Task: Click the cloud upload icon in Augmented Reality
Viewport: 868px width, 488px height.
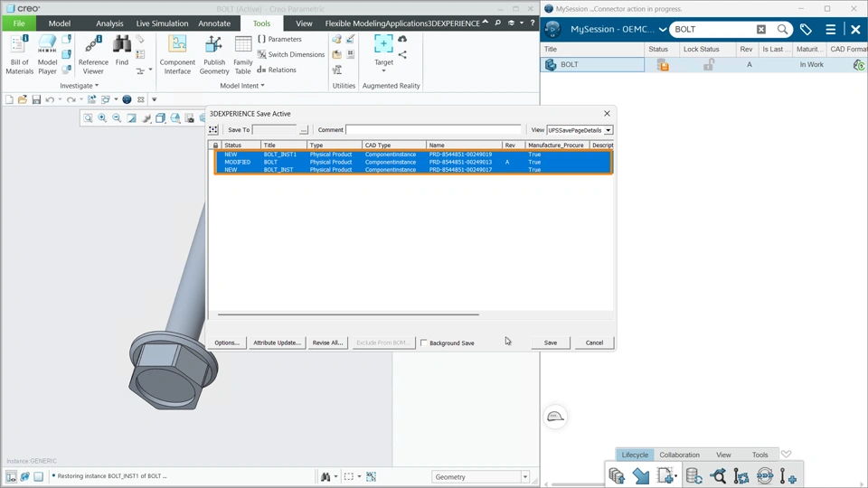Action: (402, 39)
